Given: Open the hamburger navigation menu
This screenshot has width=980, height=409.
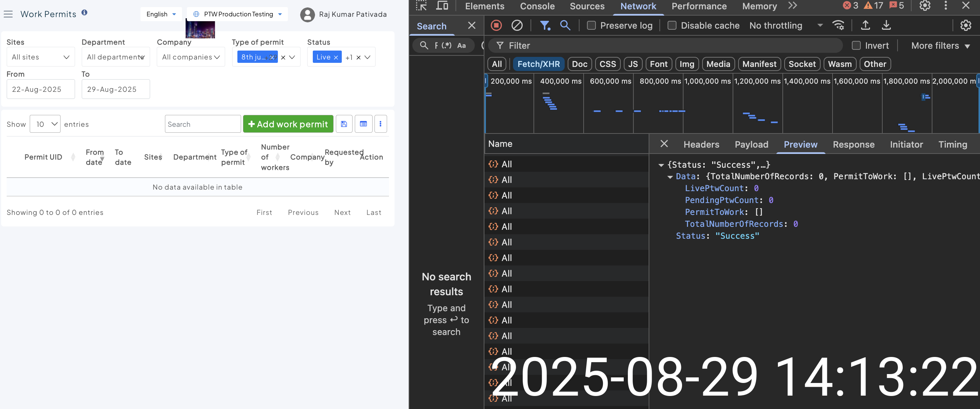Looking at the screenshot, I should (x=9, y=14).
